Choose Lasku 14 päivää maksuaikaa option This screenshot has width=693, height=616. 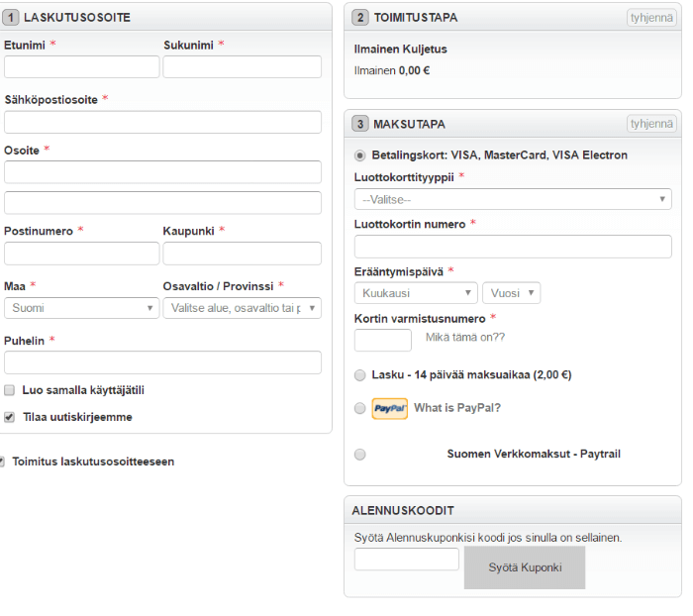359,375
